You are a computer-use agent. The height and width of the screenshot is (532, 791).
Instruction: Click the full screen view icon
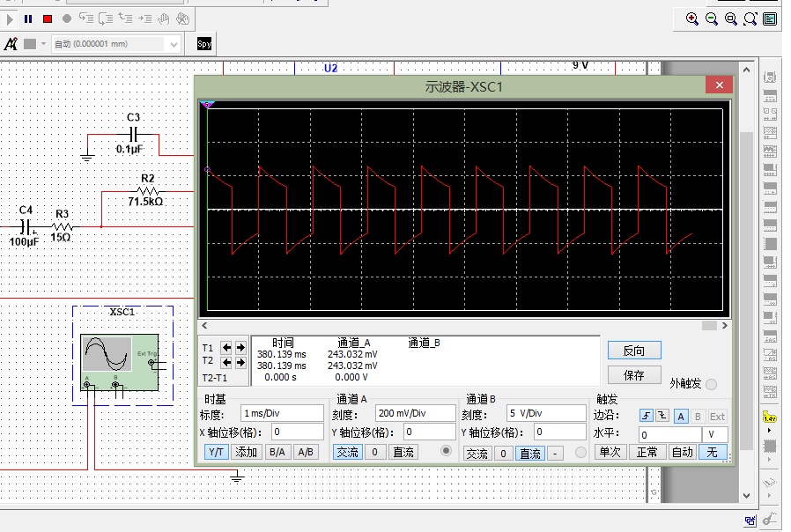tap(770, 19)
